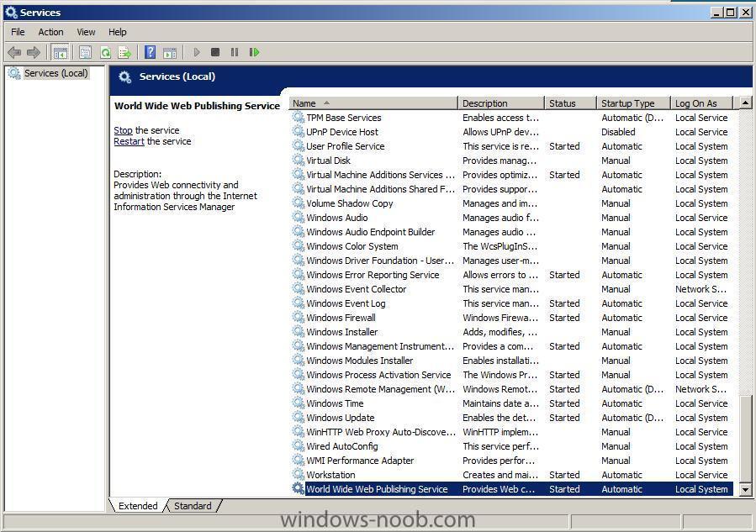The height and width of the screenshot is (532, 756).
Task: Open Help via the blue question mark icon
Action: pyautogui.click(x=151, y=52)
